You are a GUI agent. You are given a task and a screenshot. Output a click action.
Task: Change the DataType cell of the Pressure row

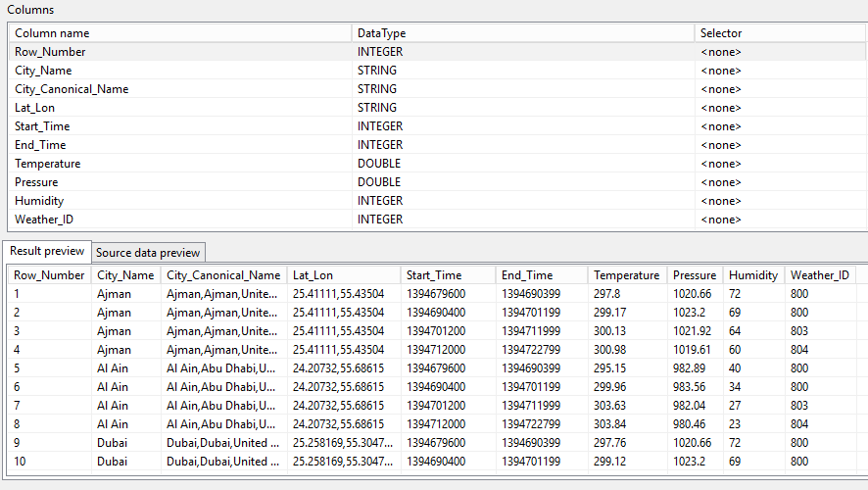pos(379,182)
